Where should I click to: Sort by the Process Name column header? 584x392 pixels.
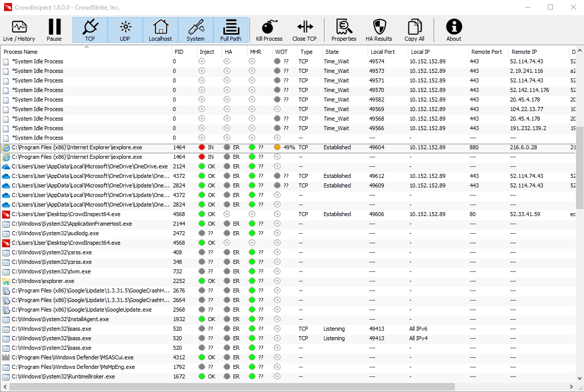[21, 52]
